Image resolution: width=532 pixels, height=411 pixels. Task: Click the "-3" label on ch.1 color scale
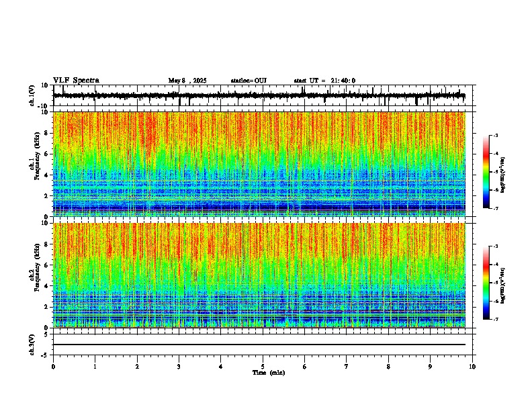point(495,135)
